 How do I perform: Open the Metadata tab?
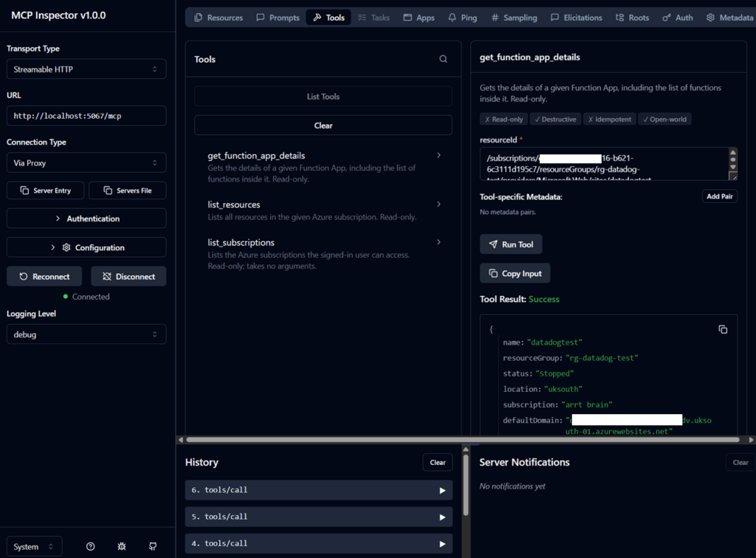(x=729, y=18)
